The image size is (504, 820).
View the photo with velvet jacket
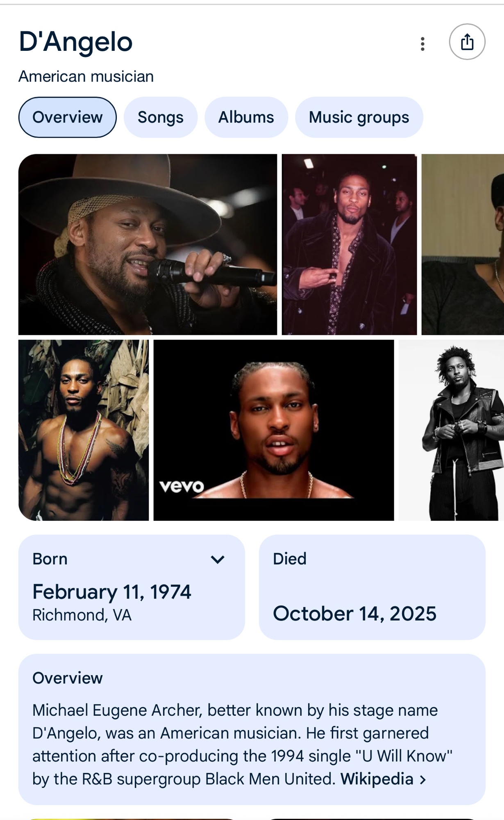[349, 244]
